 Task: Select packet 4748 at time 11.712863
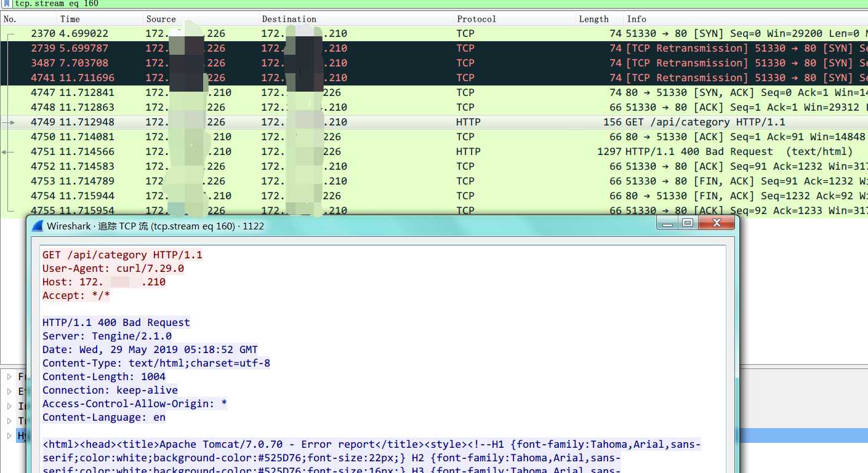coord(434,107)
